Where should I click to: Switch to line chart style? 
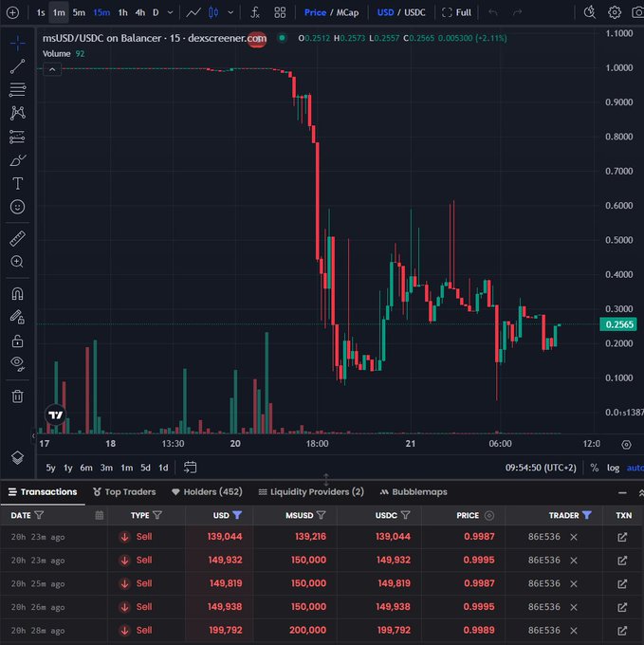193,12
